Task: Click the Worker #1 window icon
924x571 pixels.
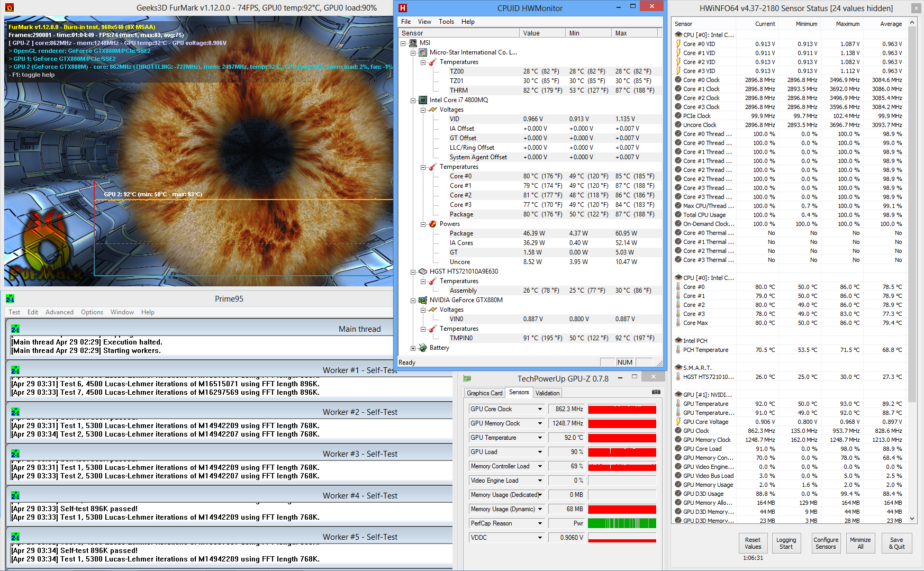Action: pos(15,370)
